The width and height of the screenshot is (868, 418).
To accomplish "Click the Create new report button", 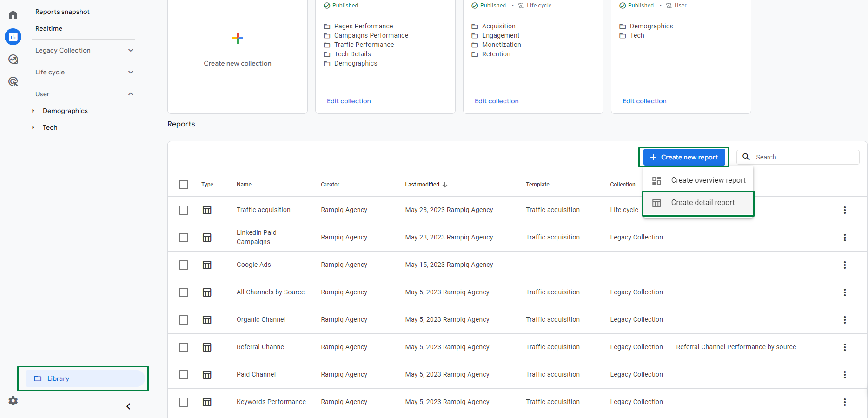I will (683, 157).
